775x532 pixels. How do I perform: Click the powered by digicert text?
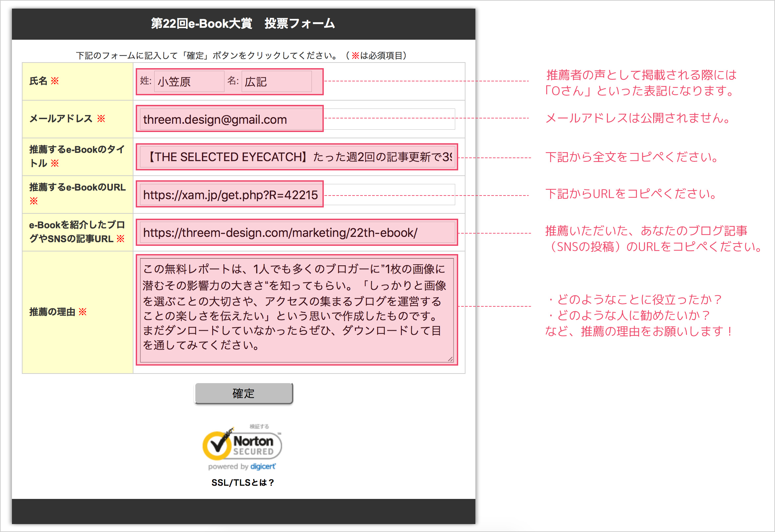point(242,467)
